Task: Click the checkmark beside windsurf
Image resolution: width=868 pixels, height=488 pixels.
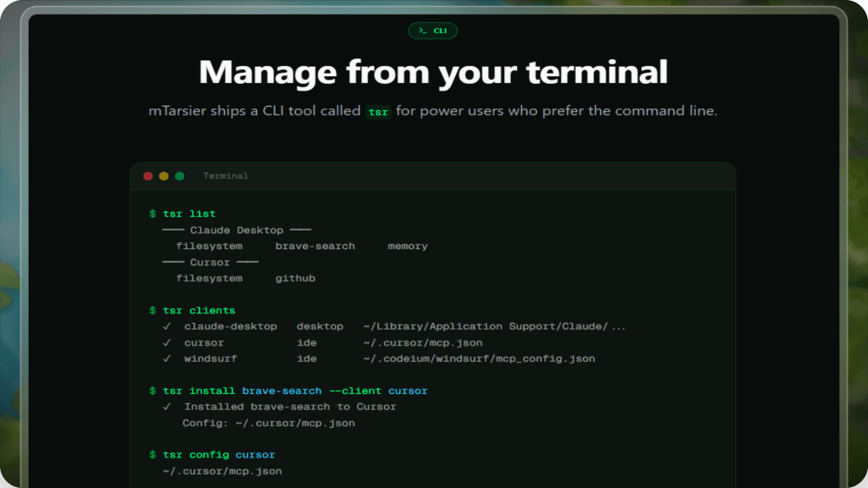Action: point(167,358)
